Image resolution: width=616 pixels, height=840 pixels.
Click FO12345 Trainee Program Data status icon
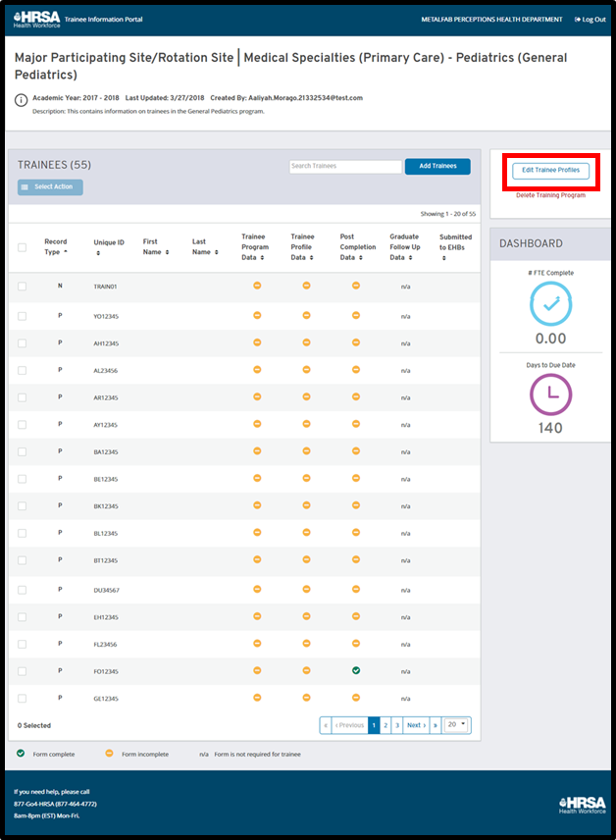coord(257,670)
